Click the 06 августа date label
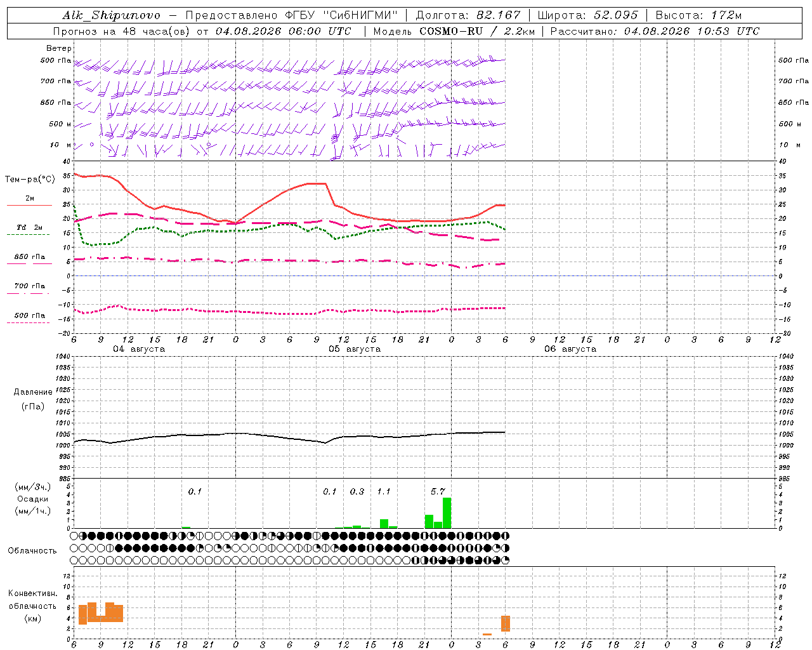 (570, 348)
